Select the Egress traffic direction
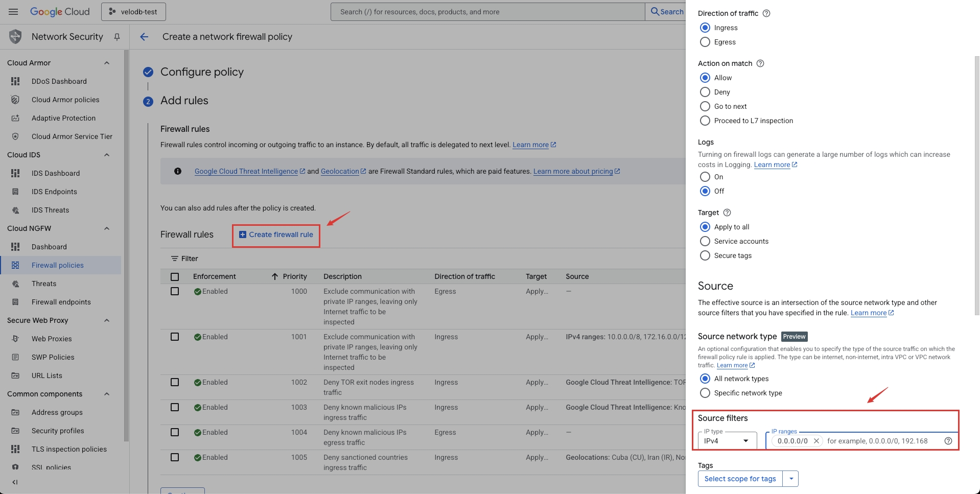 [705, 42]
